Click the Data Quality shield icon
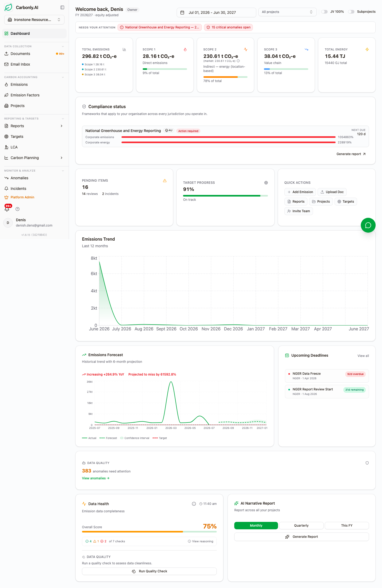Viewport: 382px width, 588px height. tap(367, 463)
